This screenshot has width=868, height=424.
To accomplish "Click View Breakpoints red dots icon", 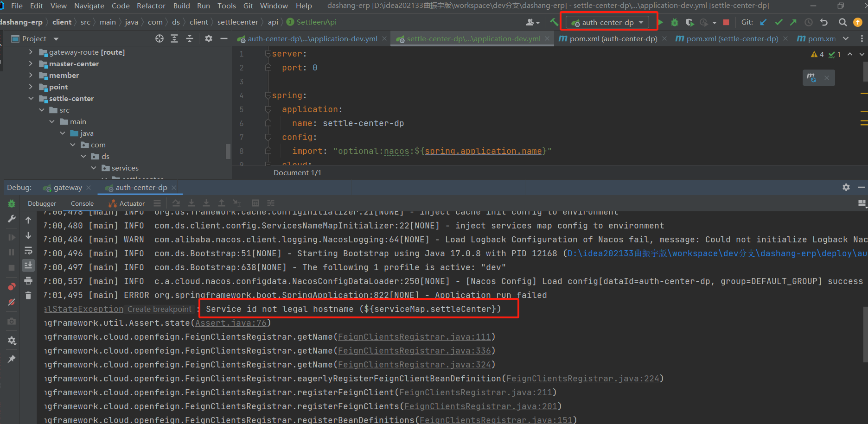I will pos(12,287).
